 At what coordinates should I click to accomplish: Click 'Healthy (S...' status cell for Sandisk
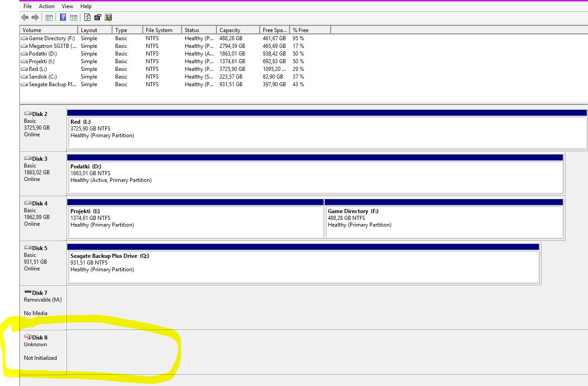pos(199,77)
